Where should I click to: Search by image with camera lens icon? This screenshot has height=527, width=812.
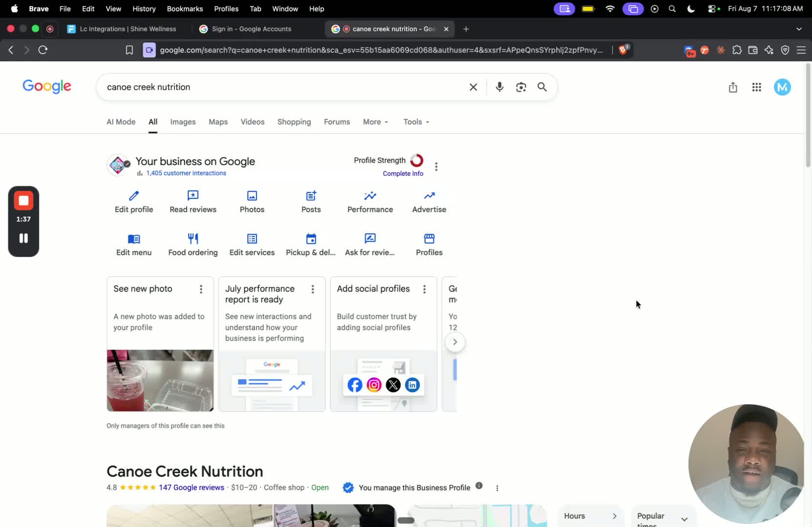pos(521,87)
